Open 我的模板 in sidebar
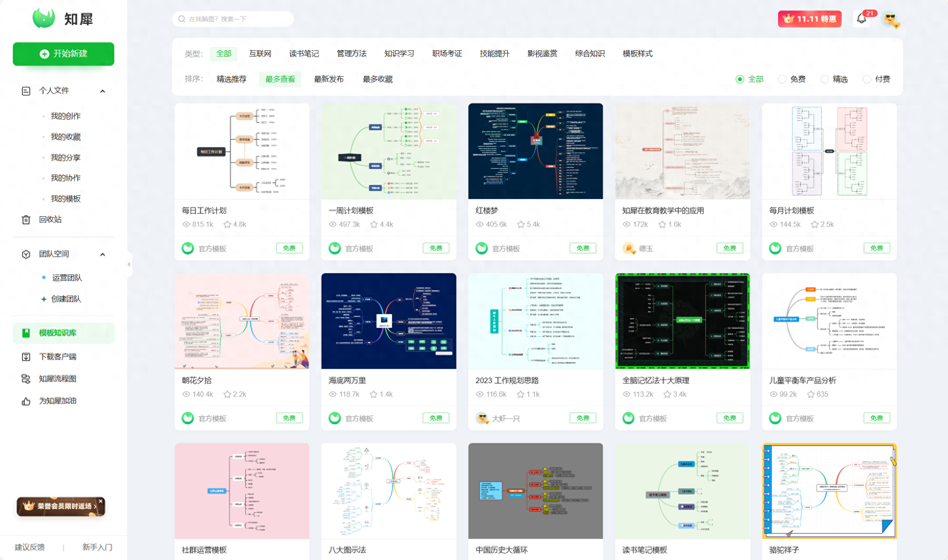 (65, 199)
